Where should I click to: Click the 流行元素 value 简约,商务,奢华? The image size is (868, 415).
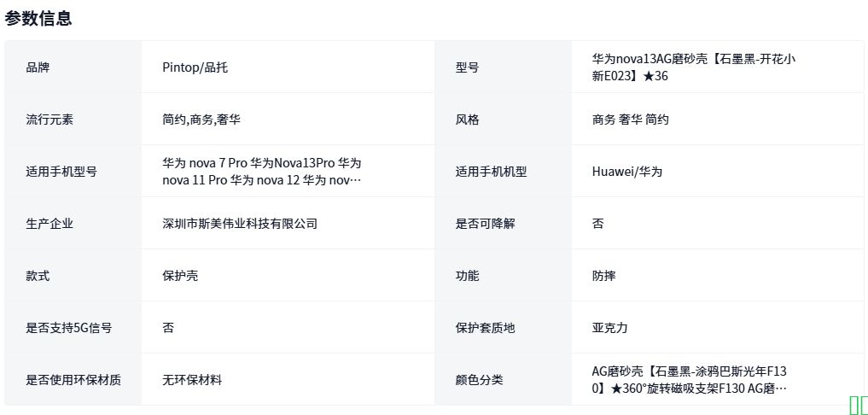(x=201, y=120)
